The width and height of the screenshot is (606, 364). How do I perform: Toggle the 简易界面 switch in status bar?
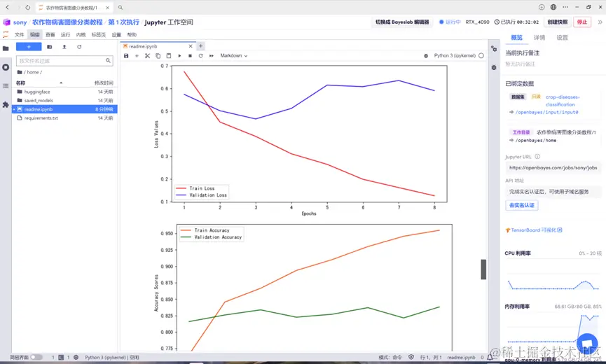pyautogui.click(x=36, y=358)
